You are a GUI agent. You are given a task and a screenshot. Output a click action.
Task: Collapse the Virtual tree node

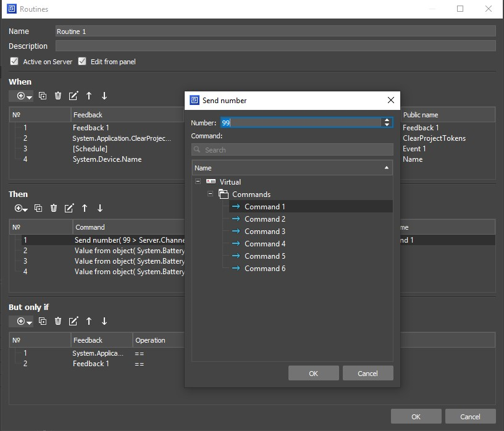click(x=198, y=182)
